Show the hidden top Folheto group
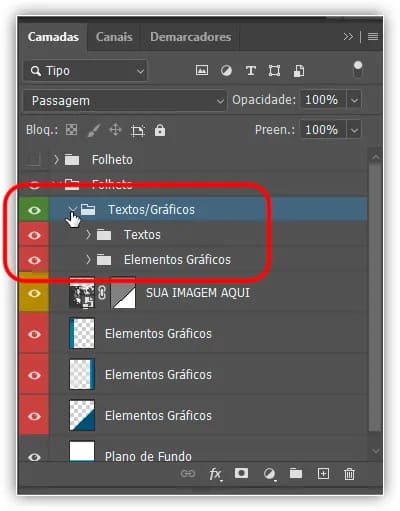 (x=34, y=160)
